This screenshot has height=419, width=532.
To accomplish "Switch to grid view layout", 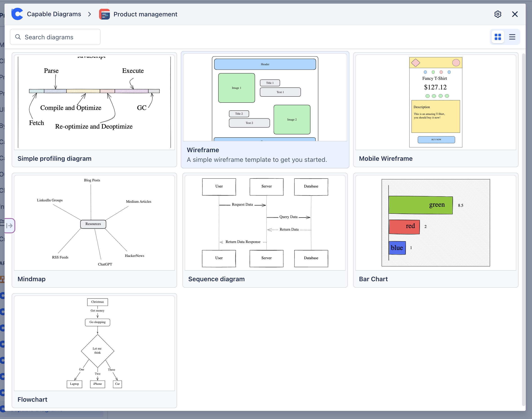I will pos(498,37).
